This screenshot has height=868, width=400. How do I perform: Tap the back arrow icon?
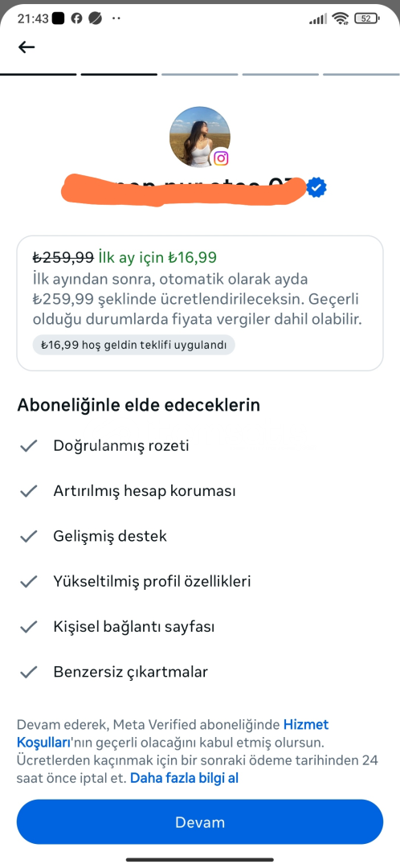pyautogui.click(x=27, y=47)
